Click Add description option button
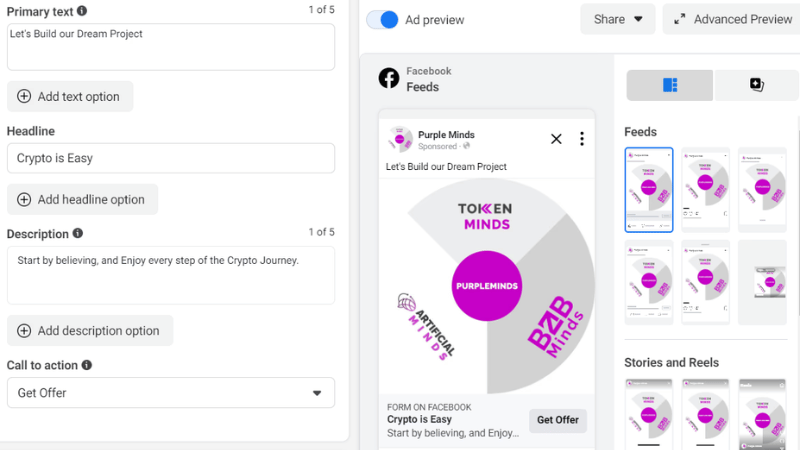Viewport: 800px width, 450px height. 90,331
